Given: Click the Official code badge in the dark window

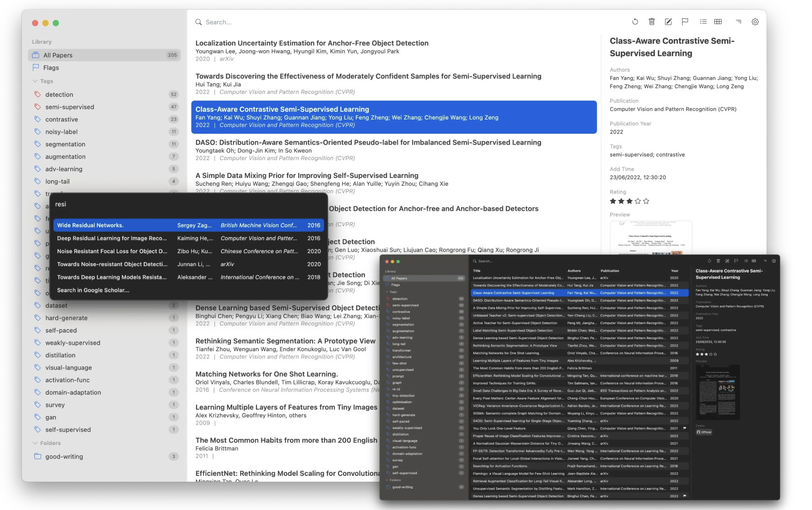Looking at the screenshot, I should tap(704, 432).
